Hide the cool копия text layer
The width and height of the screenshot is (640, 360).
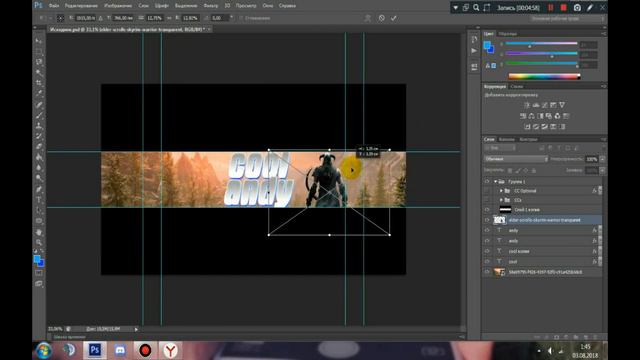coord(487,251)
